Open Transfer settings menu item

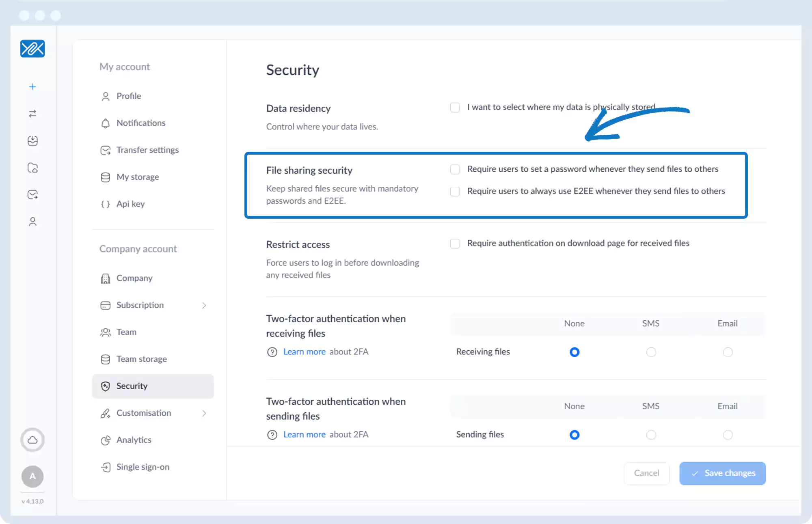click(147, 150)
